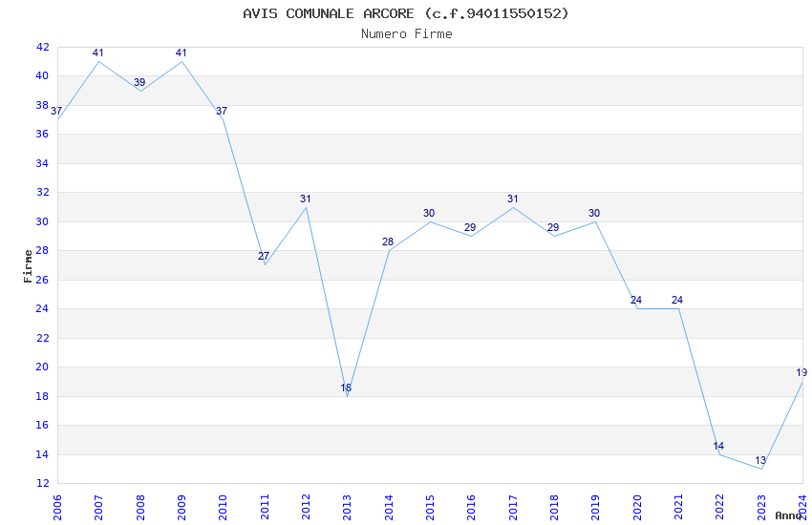
Task: Pick the data label 28 above year 2014
Action: click(x=388, y=242)
